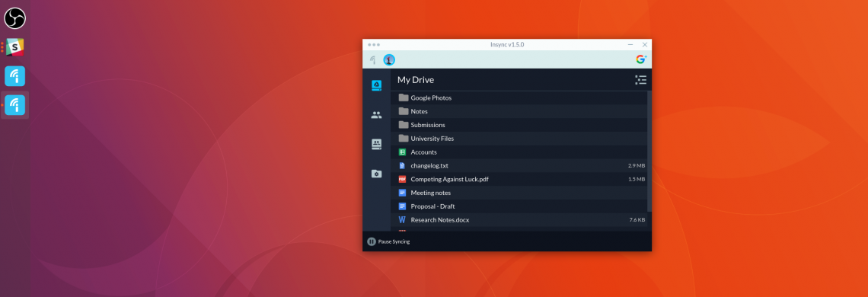Select the University Files folder name
868x297 pixels.
click(432, 139)
